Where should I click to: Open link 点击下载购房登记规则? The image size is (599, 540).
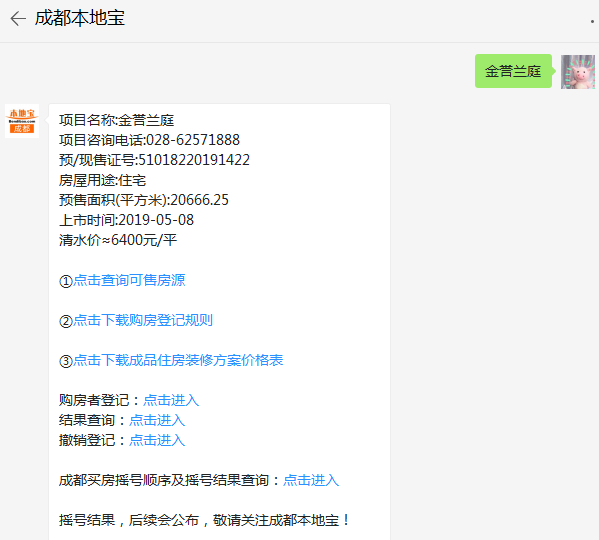tap(143, 320)
